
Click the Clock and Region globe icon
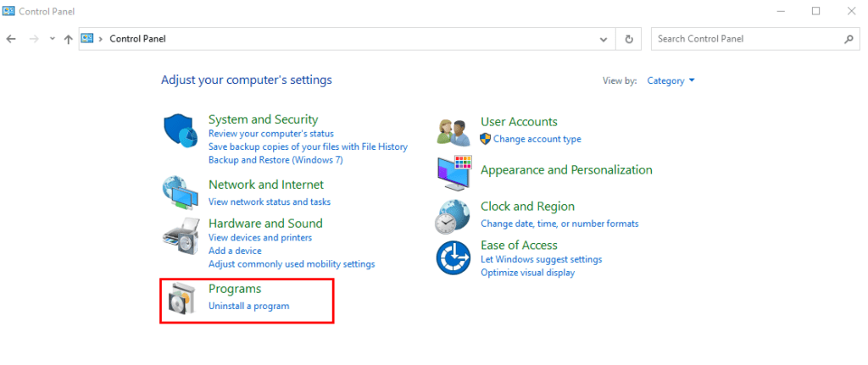453,216
